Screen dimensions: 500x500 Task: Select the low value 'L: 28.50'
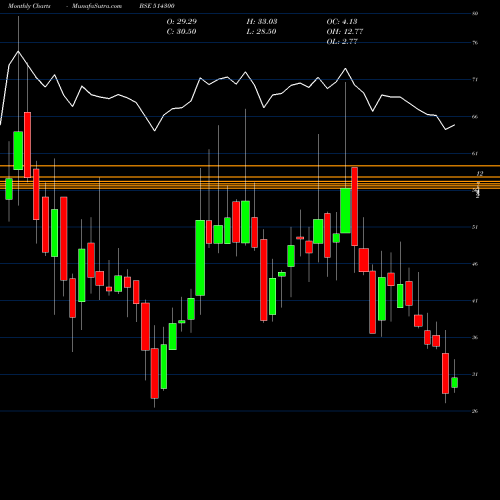pos(261,31)
